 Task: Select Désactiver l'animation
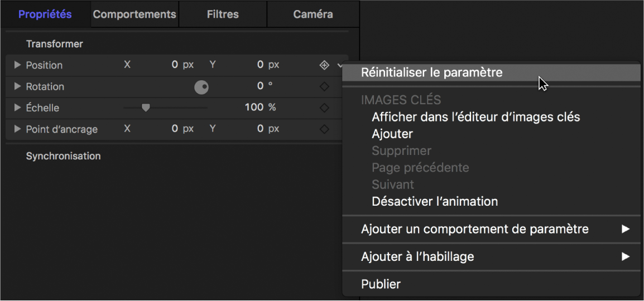[x=435, y=201]
